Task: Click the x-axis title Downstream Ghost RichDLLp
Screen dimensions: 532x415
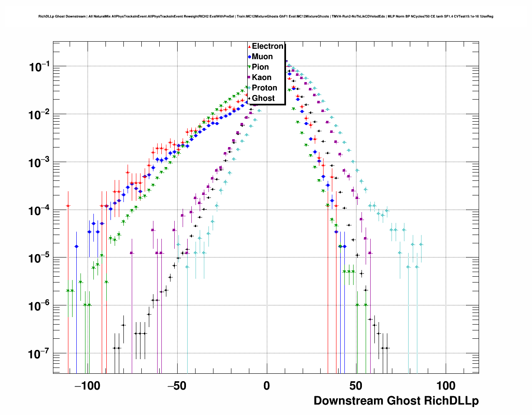Action: click(x=396, y=401)
